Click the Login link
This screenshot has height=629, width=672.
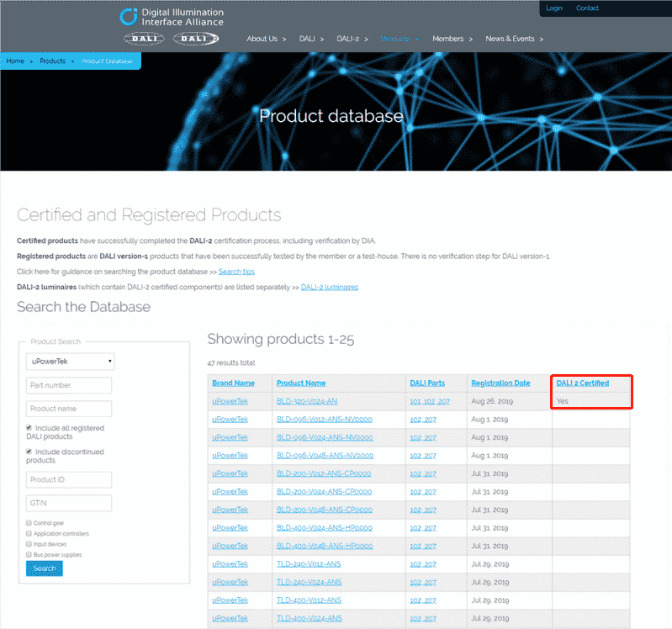(x=553, y=8)
